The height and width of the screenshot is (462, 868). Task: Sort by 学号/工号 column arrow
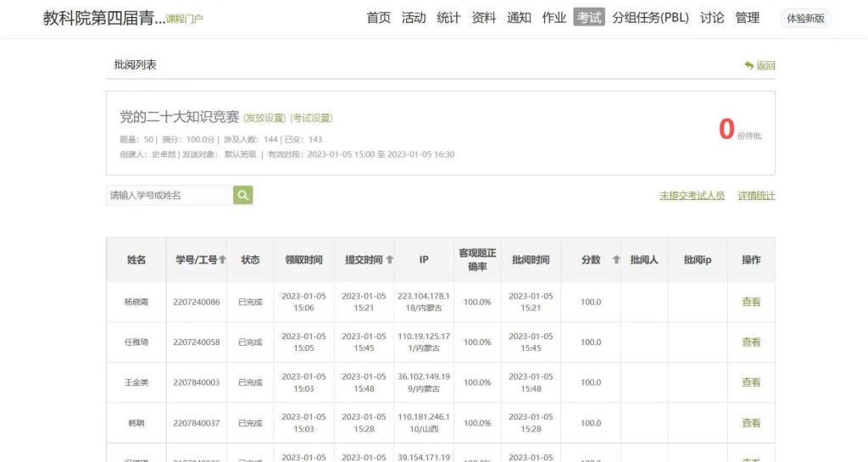pos(222,260)
